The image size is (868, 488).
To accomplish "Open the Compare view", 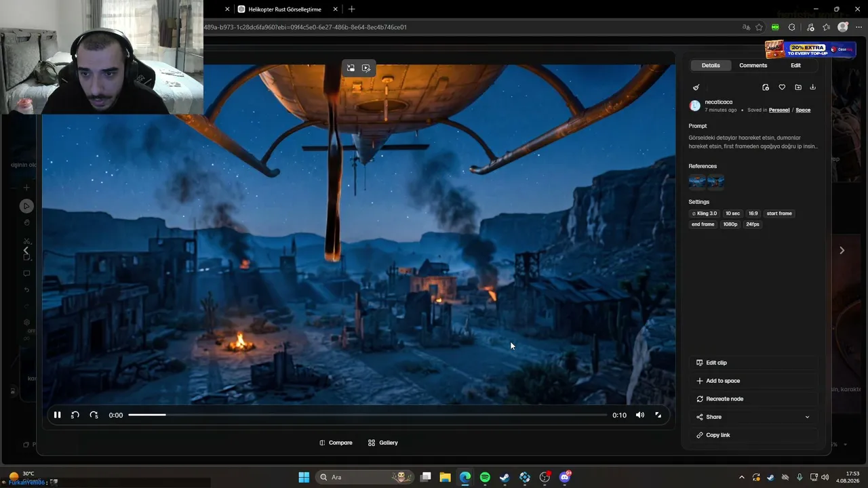I will click(x=336, y=443).
